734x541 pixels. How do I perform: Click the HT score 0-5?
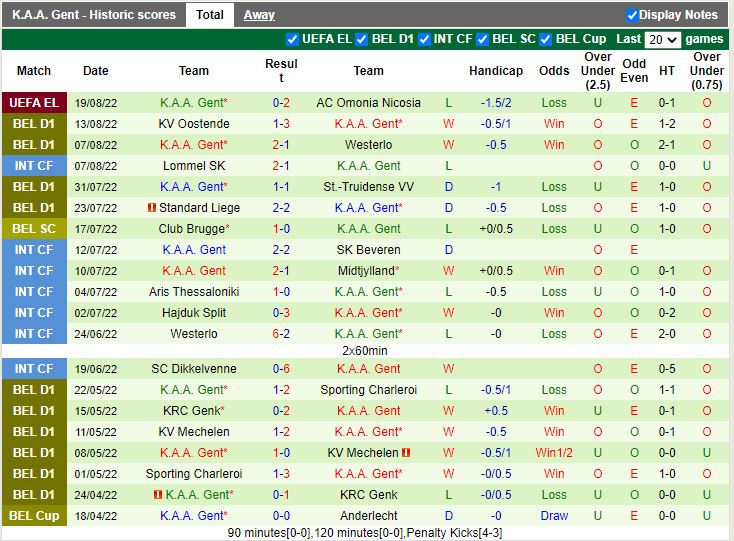tap(667, 368)
